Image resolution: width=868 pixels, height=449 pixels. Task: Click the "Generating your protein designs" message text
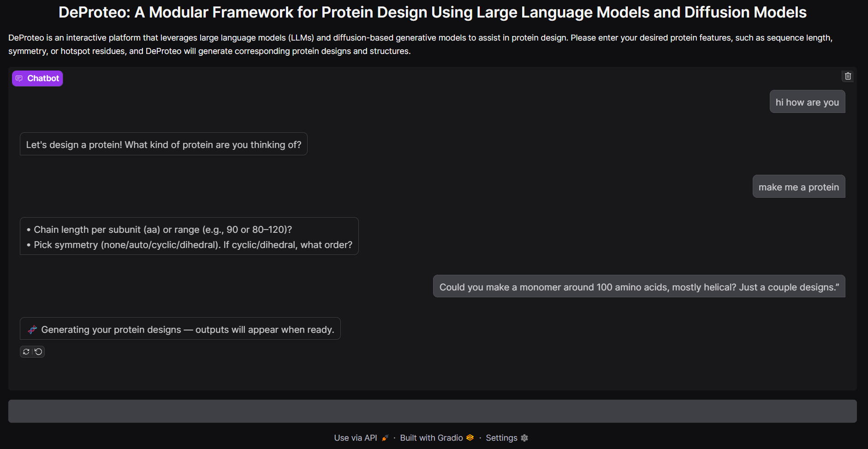point(187,330)
